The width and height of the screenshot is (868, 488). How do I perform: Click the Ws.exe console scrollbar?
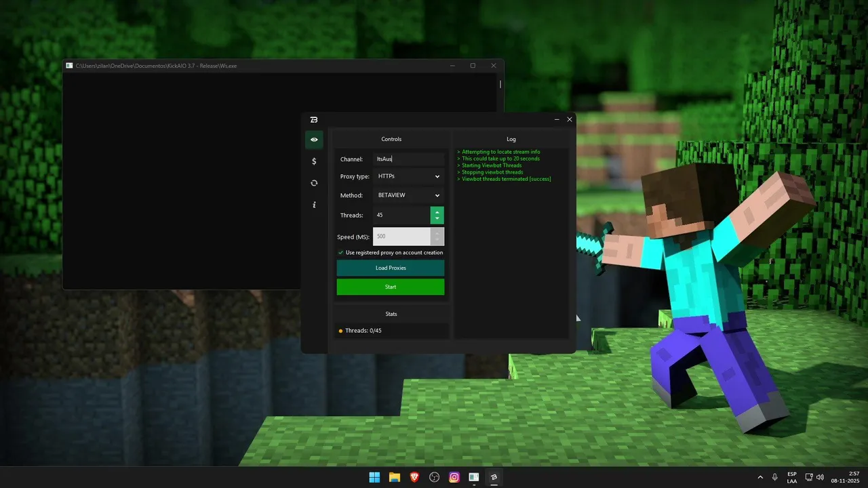[x=500, y=85]
